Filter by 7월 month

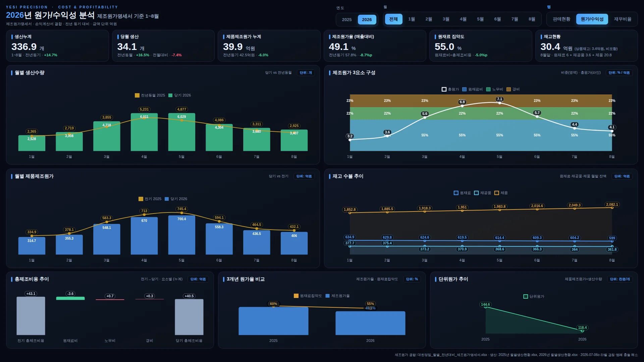click(515, 19)
